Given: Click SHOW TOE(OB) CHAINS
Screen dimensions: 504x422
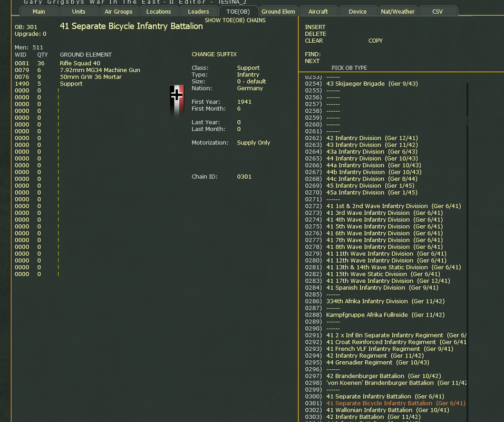Looking at the screenshot, I should pos(235,20).
